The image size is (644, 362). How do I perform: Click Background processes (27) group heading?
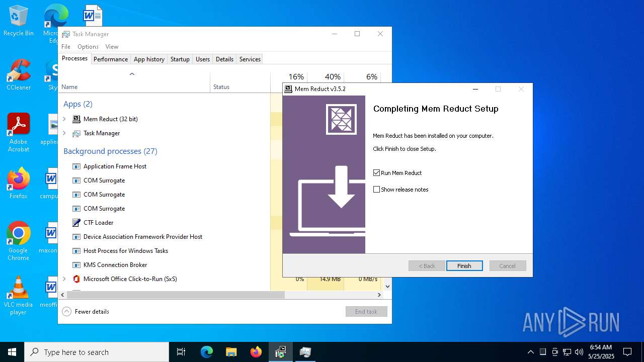point(110,151)
